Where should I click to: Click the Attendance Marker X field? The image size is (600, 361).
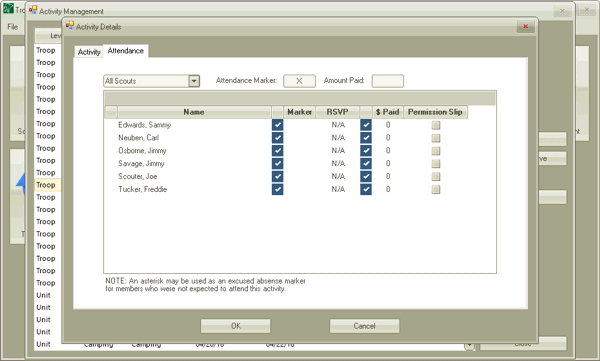coord(299,81)
